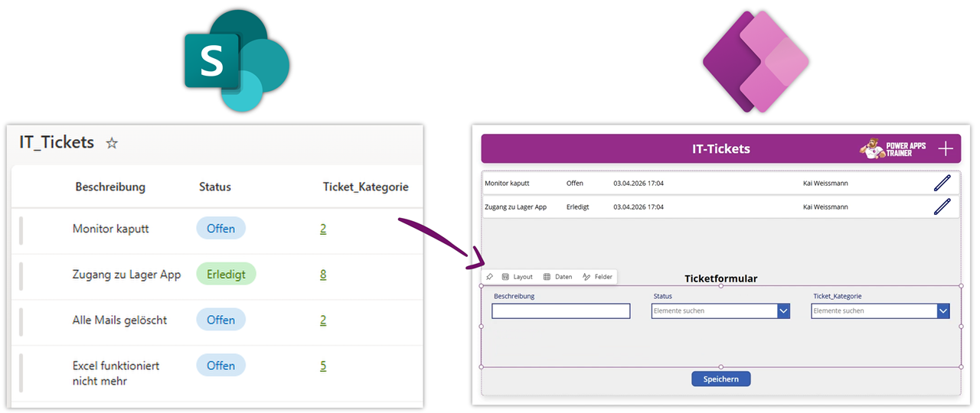Open Felder in the form toolbar
Screen dimensions: 980x413
point(597,277)
